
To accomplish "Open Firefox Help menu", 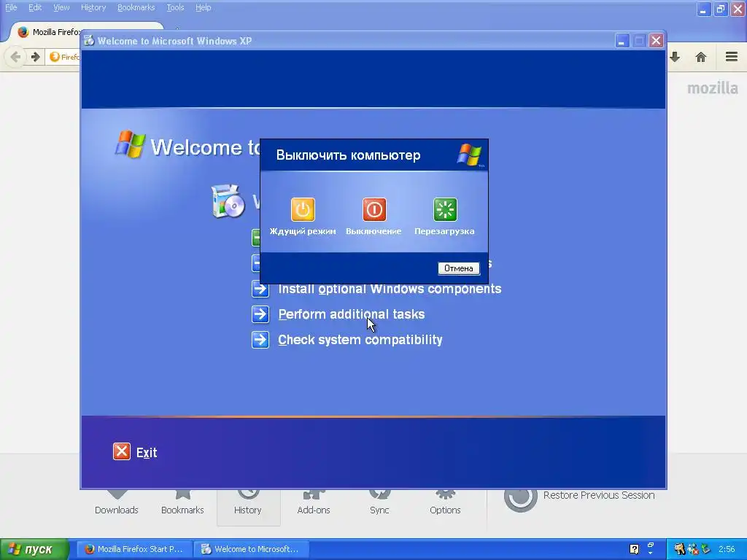I will [203, 7].
